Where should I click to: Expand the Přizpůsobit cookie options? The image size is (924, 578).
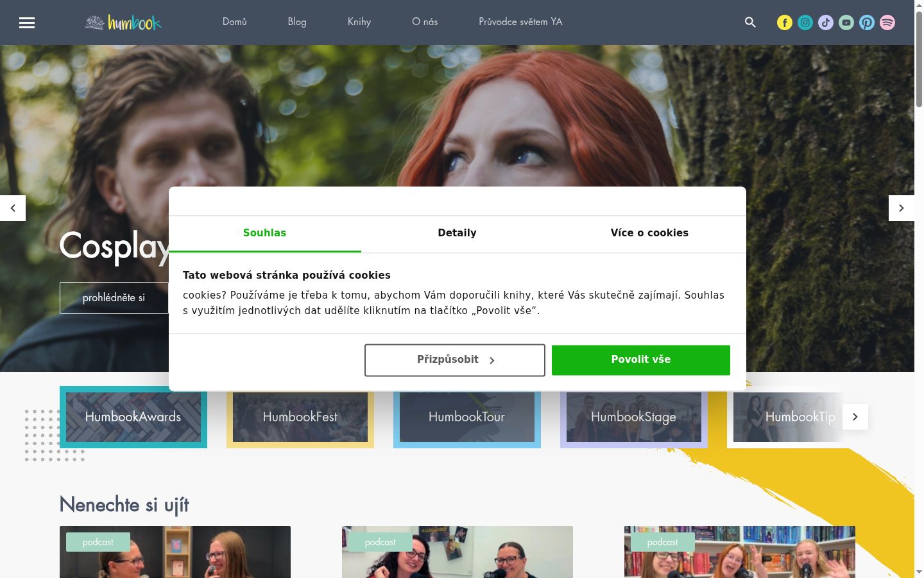[455, 360]
